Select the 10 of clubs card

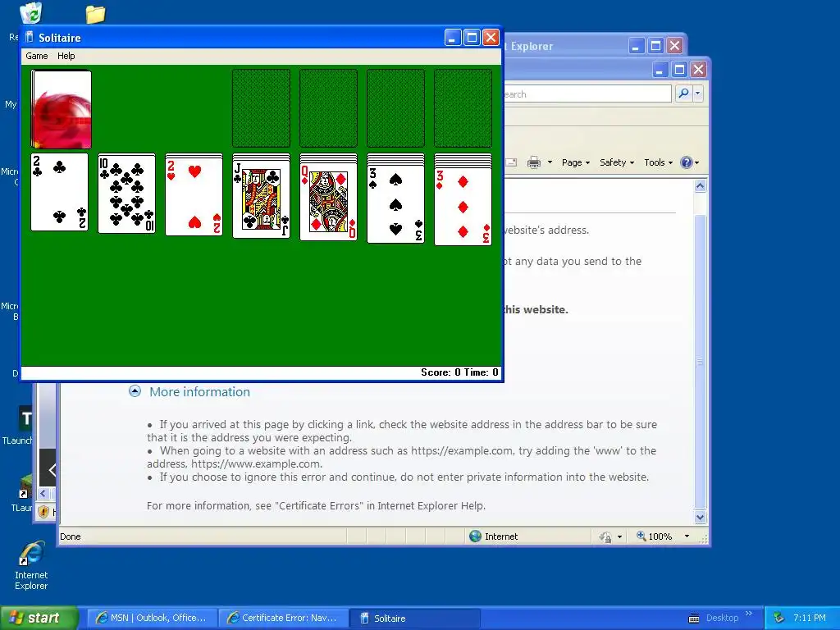tap(127, 194)
